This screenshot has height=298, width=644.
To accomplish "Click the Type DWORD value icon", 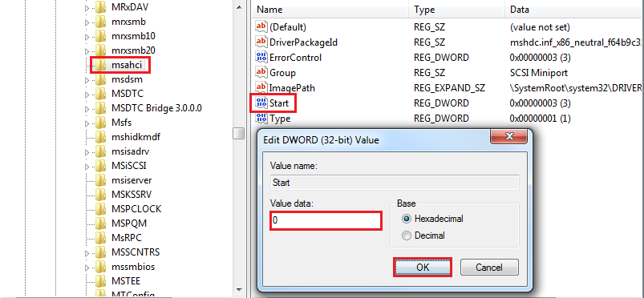I will tap(261, 119).
